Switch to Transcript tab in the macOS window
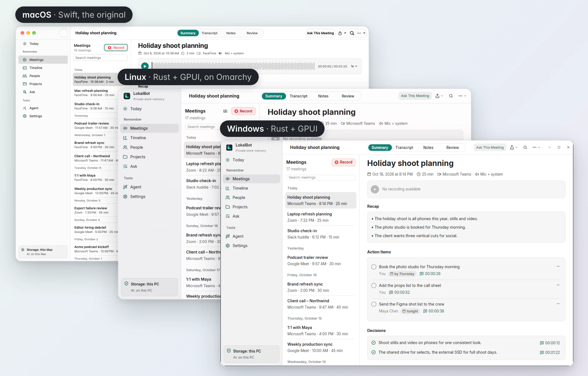The image size is (588, 376). coord(210,33)
